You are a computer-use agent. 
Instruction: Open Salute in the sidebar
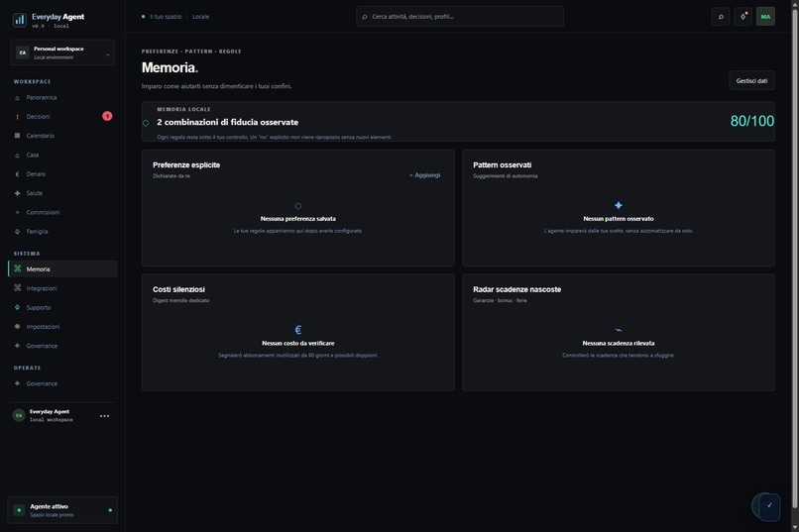(62, 193)
